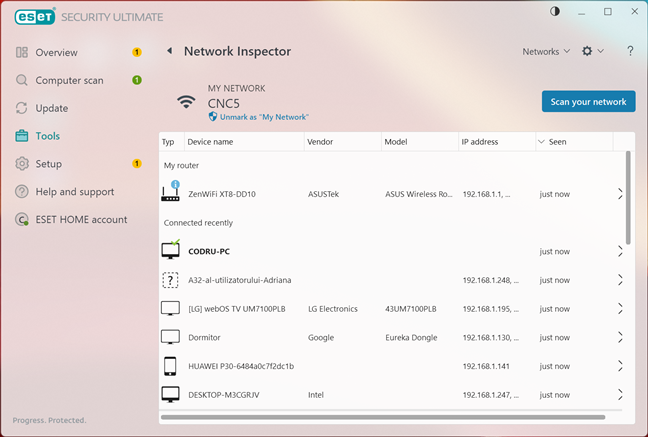Click the Dormitor display device icon

click(x=170, y=337)
